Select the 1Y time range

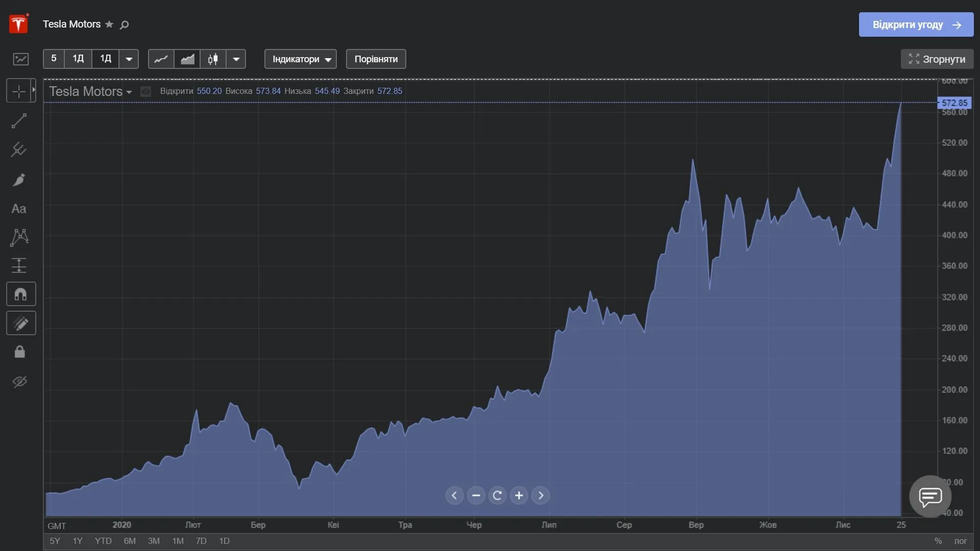[x=78, y=541]
